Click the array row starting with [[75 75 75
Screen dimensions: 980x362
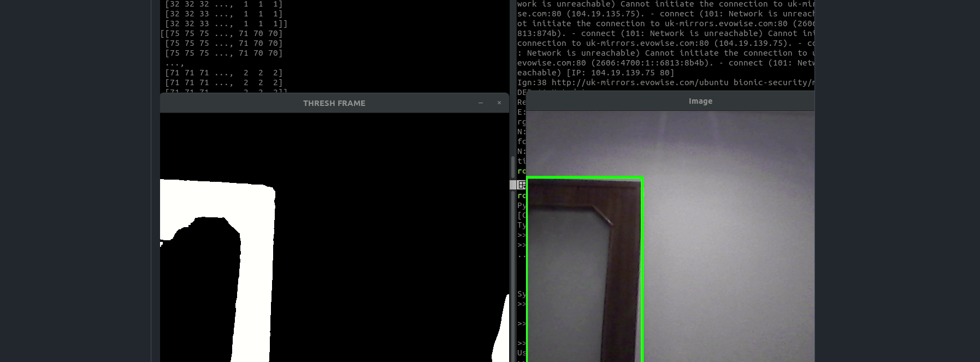[x=221, y=33]
